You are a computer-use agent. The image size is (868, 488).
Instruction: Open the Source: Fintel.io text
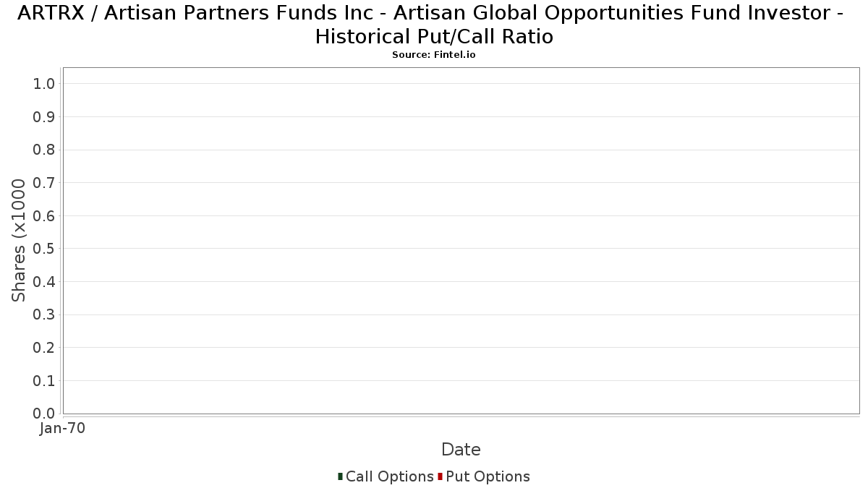433,55
